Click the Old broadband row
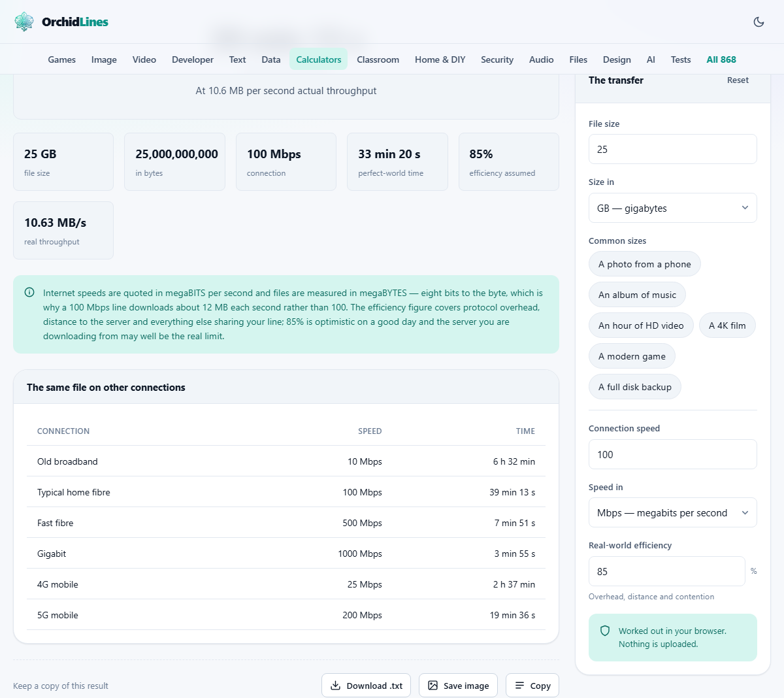The height and width of the screenshot is (698, 784). pos(286,461)
